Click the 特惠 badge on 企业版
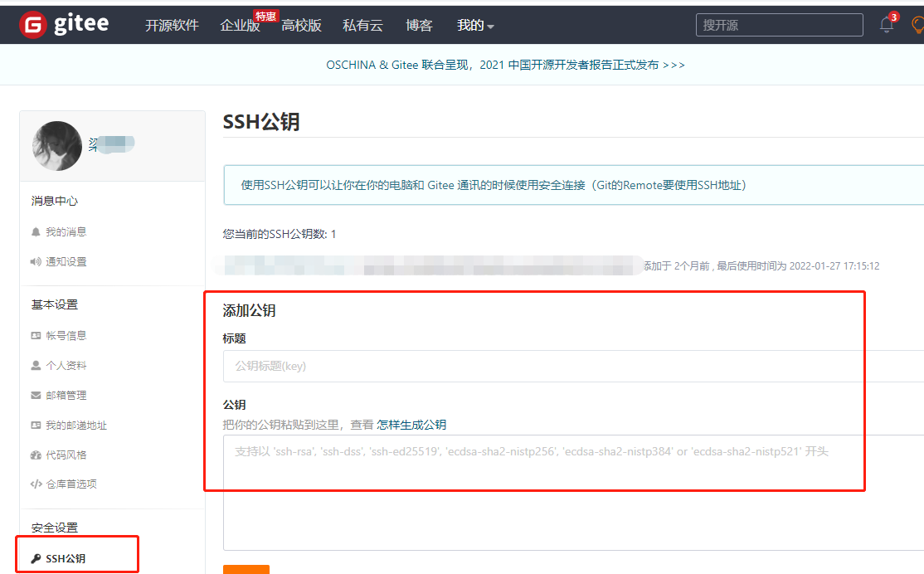 [265, 16]
